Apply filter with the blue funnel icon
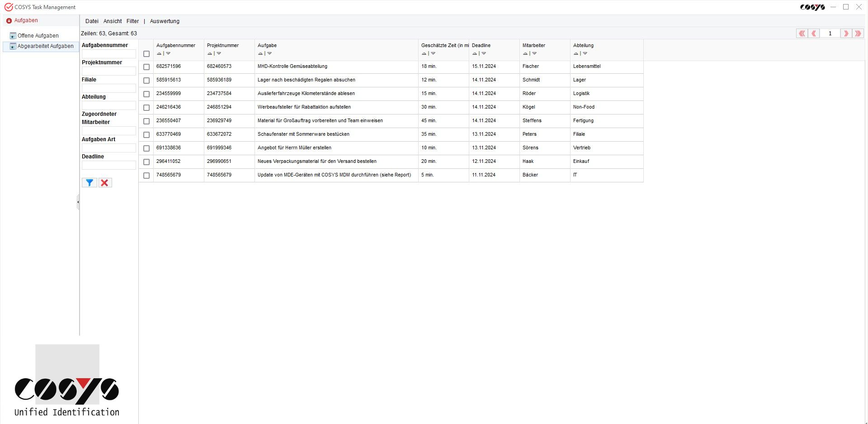 90,183
